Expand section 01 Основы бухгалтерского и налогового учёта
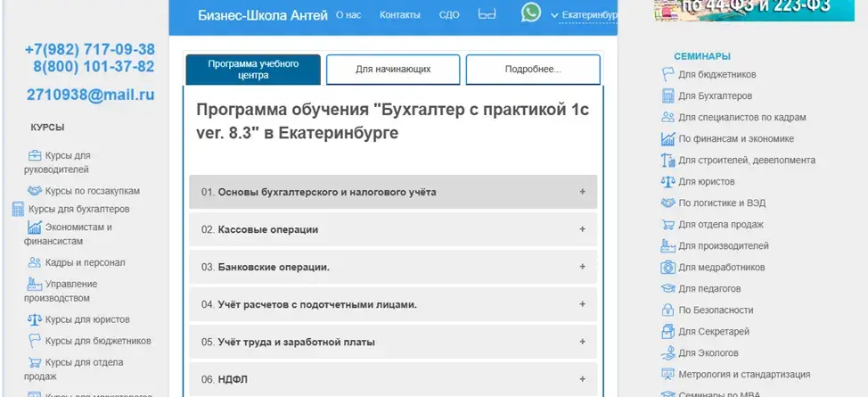 (x=393, y=192)
